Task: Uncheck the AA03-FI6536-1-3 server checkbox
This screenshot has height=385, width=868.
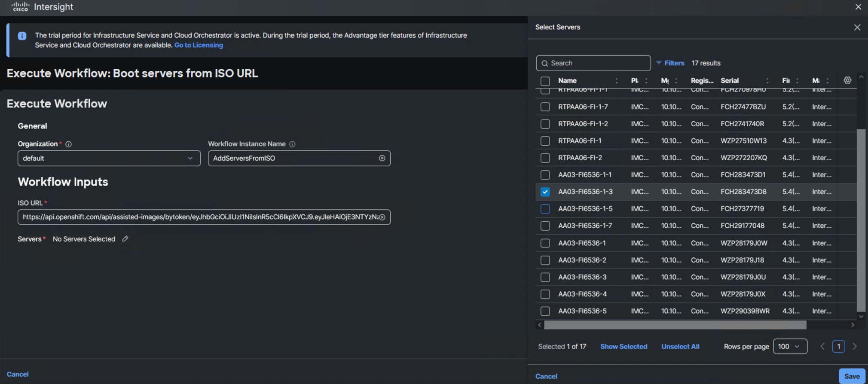Action: pyautogui.click(x=545, y=192)
